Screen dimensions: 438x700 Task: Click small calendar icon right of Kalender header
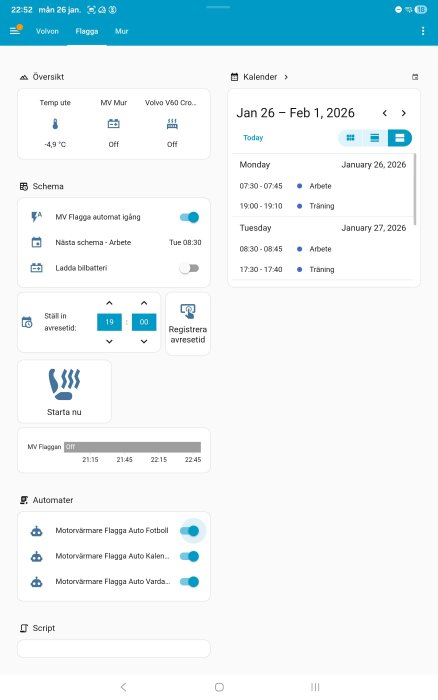(x=415, y=77)
